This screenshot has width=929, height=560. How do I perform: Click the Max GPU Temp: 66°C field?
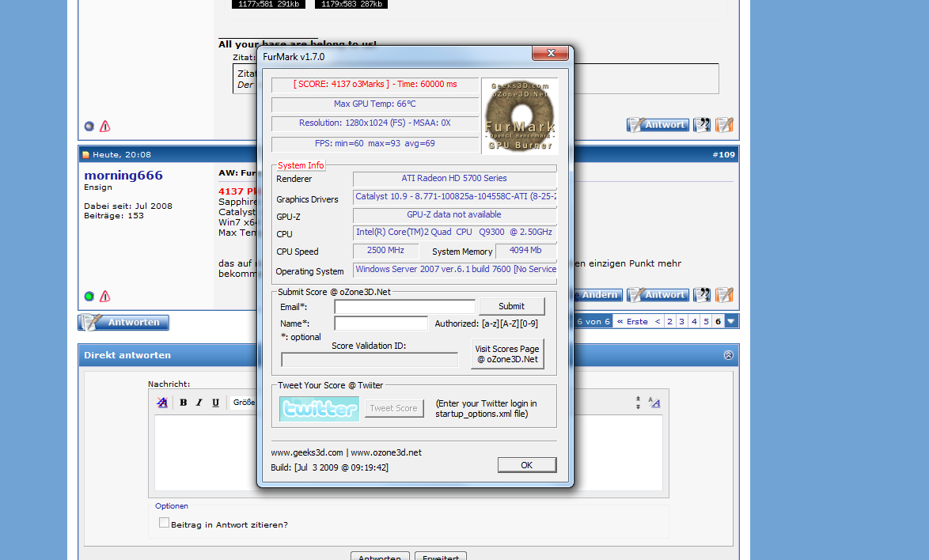(x=375, y=104)
